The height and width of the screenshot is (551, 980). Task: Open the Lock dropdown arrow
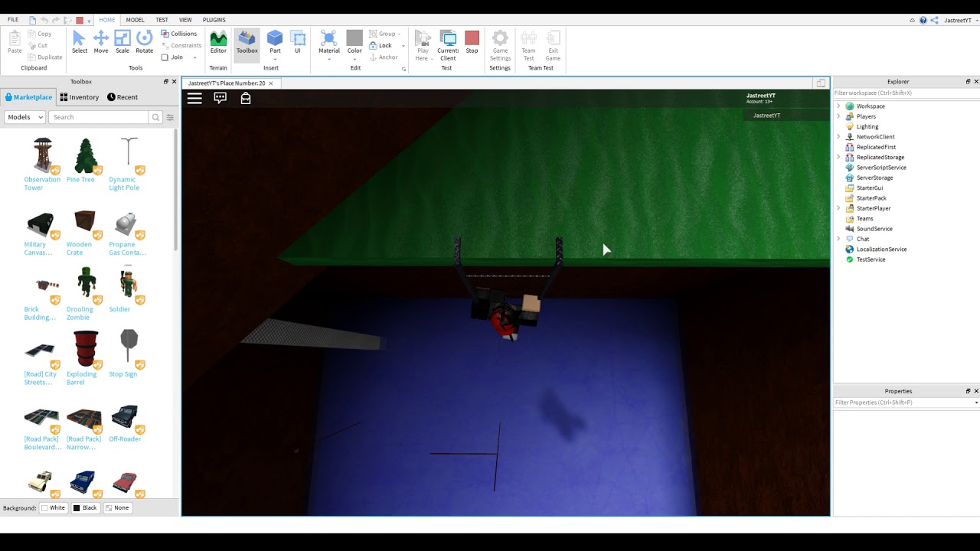point(403,45)
